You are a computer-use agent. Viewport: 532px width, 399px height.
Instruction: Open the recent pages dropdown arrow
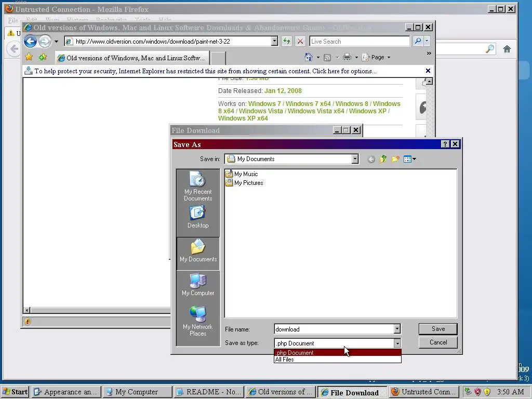coord(56,42)
